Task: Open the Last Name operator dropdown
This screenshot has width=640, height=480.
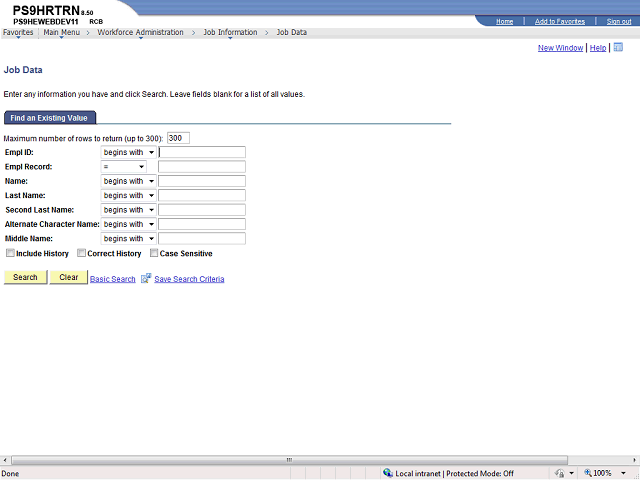Action: click(128, 196)
